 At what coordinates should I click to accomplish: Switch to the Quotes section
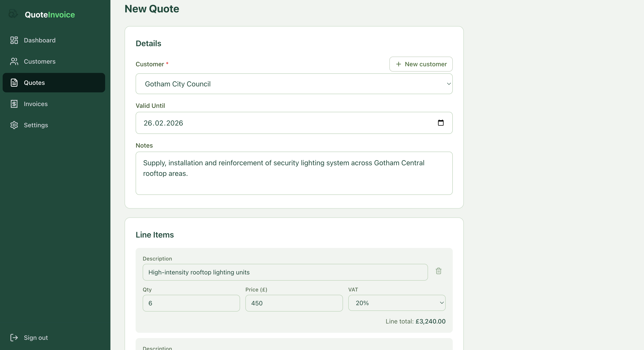pos(34,83)
